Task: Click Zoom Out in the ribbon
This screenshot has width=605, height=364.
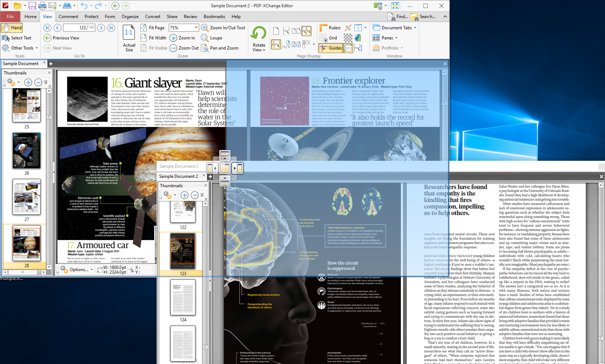Action: pyautogui.click(x=185, y=48)
